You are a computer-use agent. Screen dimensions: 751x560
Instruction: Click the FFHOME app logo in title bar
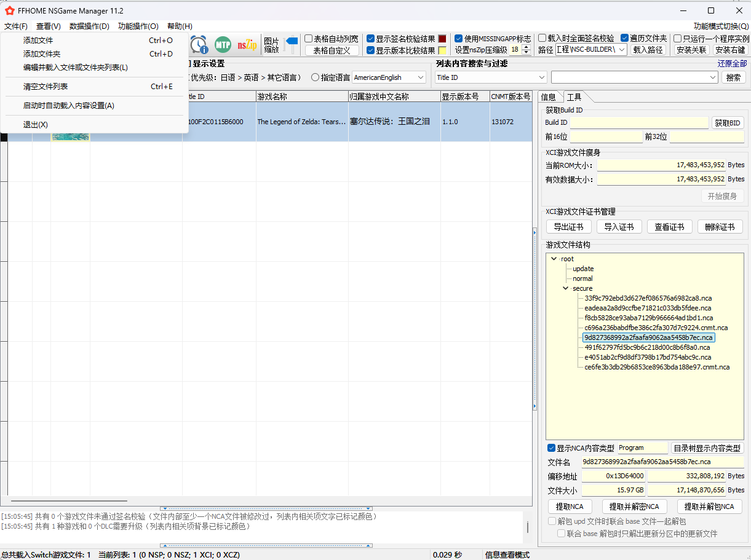click(x=9, y=10)
